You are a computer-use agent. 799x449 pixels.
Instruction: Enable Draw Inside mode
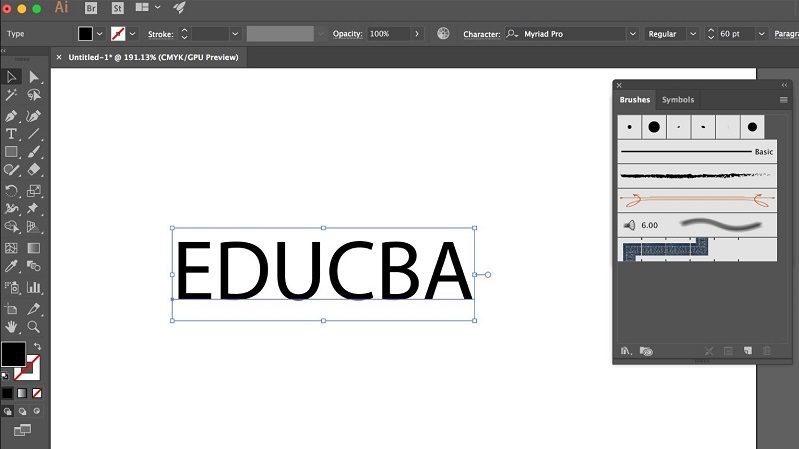pos(37,411)
